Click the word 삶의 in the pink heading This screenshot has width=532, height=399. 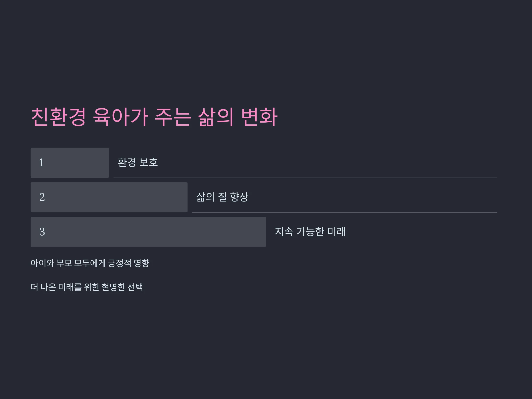[216, 117]
